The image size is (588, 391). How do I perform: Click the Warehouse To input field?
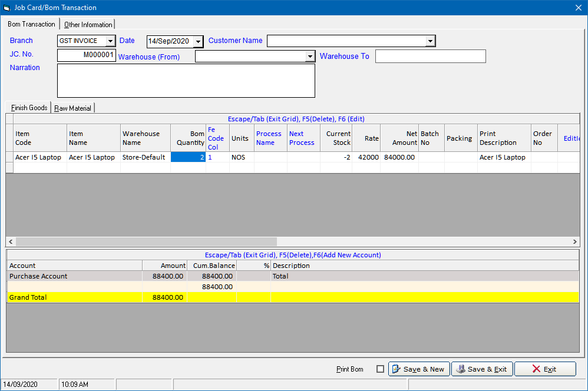tap(430, 57)
